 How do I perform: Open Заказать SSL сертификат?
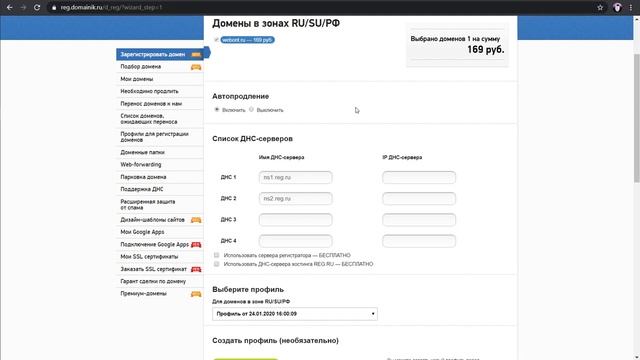click(153, 269)
